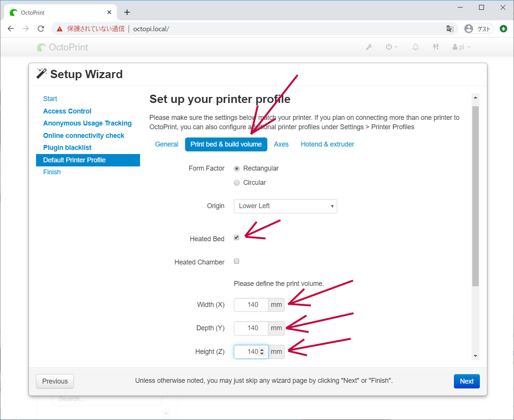Image resolution: width=514 pixels, height=420 pixels.
Task: Click the scrollbar up arrow
Action: coord(475,98)
